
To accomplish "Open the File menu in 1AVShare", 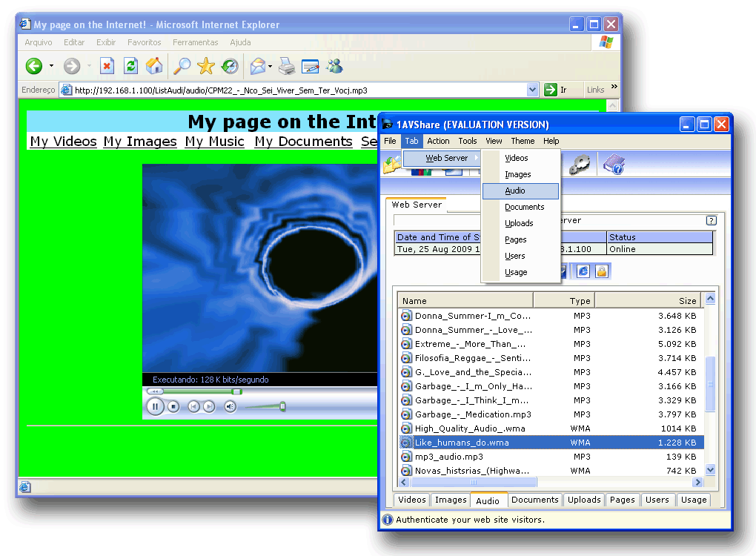I will click(390, 141).
